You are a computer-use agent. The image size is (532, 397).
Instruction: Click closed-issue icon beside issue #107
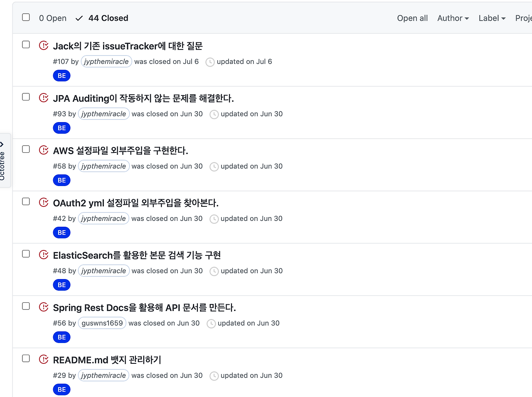point(44,45)
